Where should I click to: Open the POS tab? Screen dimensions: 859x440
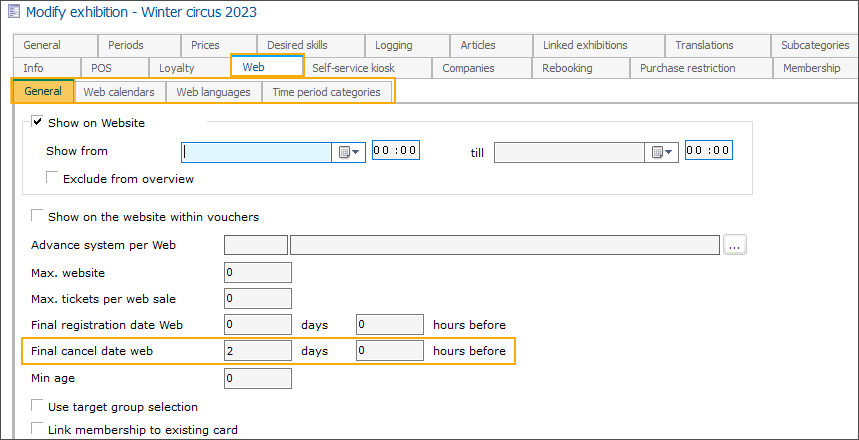coord(114,68)
